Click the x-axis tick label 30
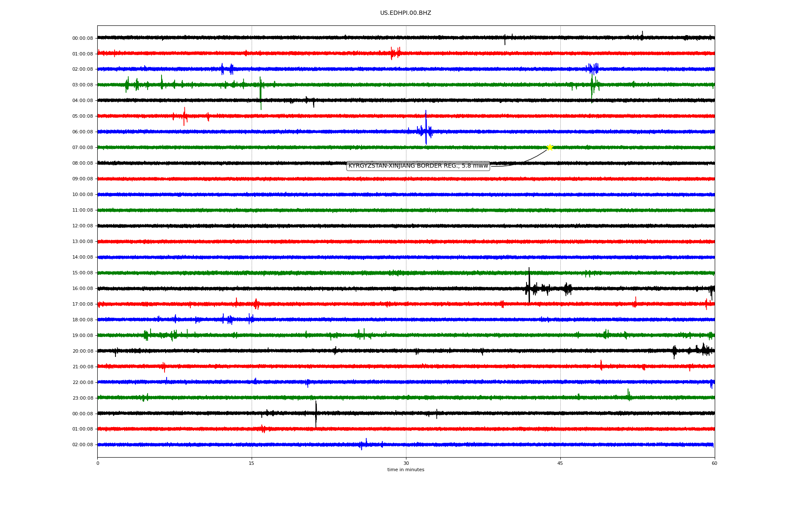This screenshot has width=812, height=508. click(406, 463)
